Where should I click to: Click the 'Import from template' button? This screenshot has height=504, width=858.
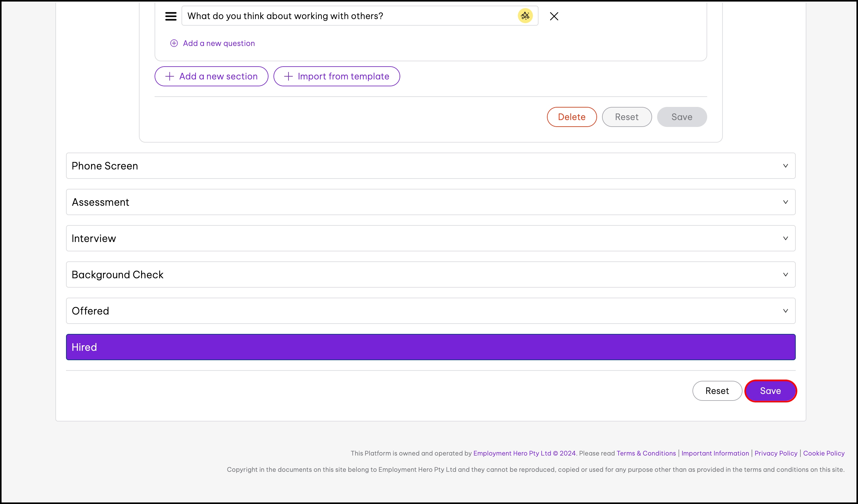click(336, 76)
